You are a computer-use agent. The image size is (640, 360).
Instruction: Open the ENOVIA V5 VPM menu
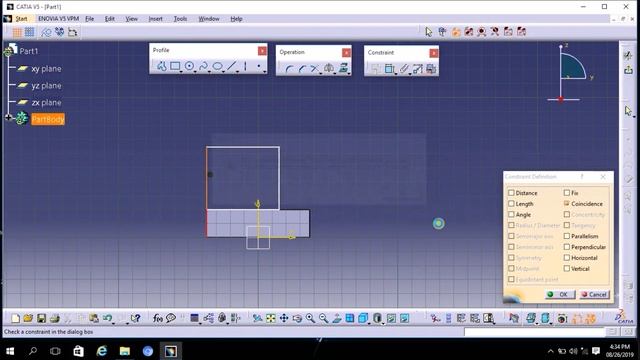click(58, 19)
